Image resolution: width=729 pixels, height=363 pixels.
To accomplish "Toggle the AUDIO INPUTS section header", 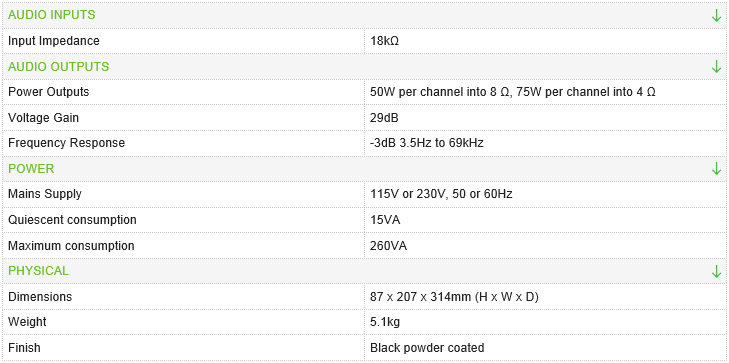I will pos(364,15).
